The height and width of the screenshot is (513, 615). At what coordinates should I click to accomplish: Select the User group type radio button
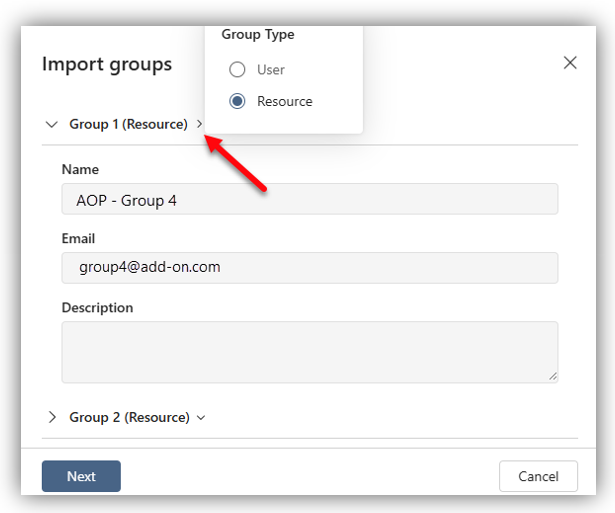click(237, 70)
